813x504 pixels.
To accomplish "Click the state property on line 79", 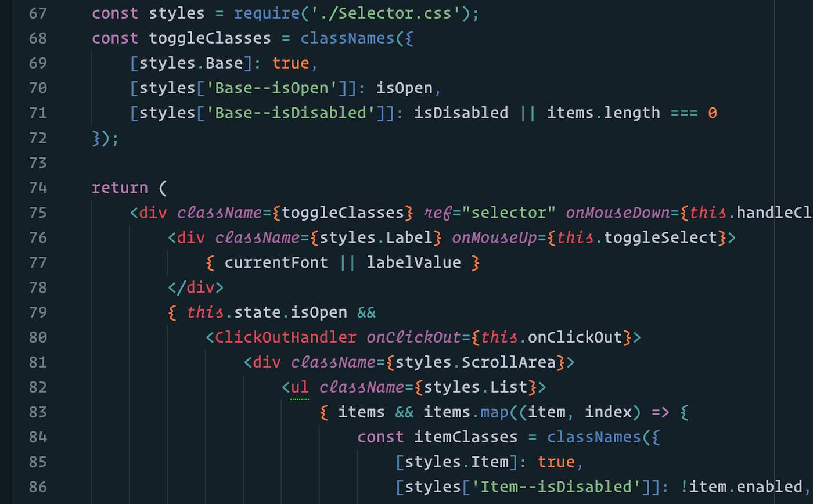I will point(257,312).
